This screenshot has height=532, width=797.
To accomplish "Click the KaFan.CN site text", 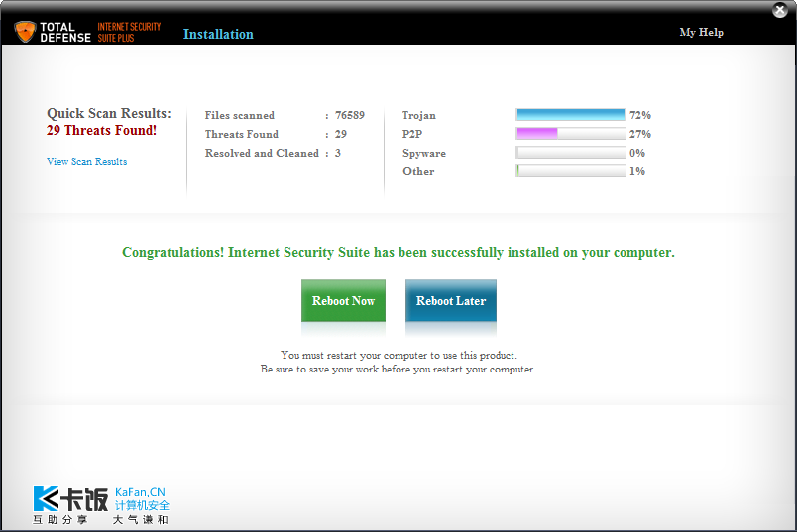I will [x=140, y=492].
